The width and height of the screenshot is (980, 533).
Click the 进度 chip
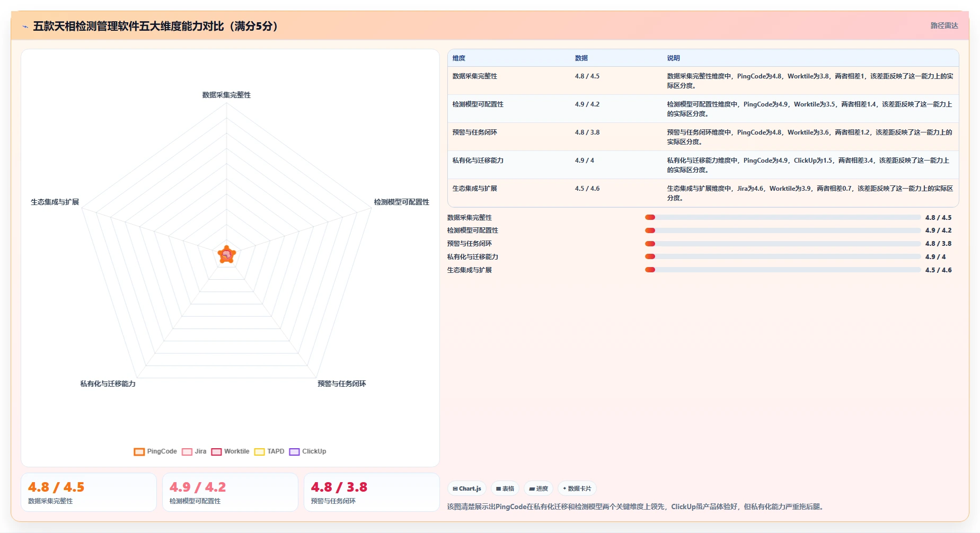(x=538, y=488)
